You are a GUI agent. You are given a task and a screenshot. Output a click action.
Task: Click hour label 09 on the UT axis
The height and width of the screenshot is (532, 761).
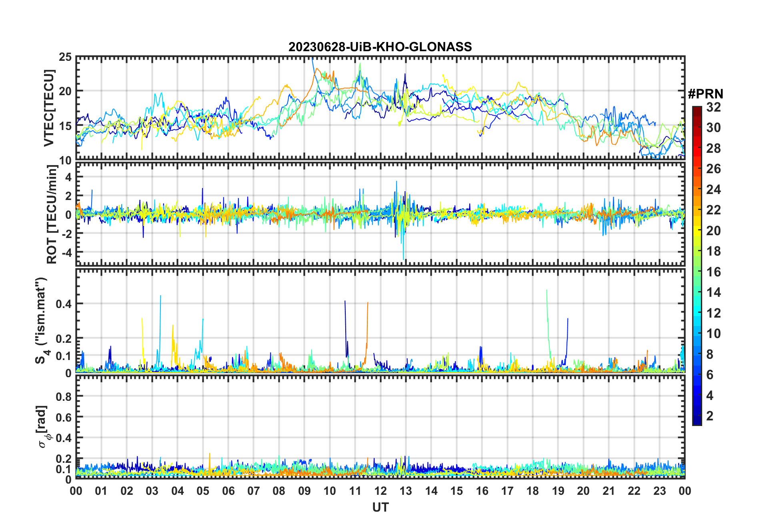pyautogui.click(x=304, y=491)
